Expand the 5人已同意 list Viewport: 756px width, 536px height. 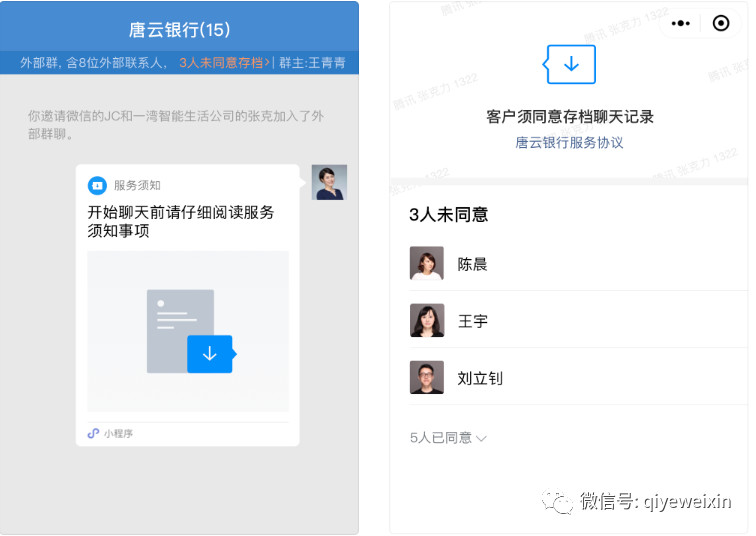tap(448, 438)
